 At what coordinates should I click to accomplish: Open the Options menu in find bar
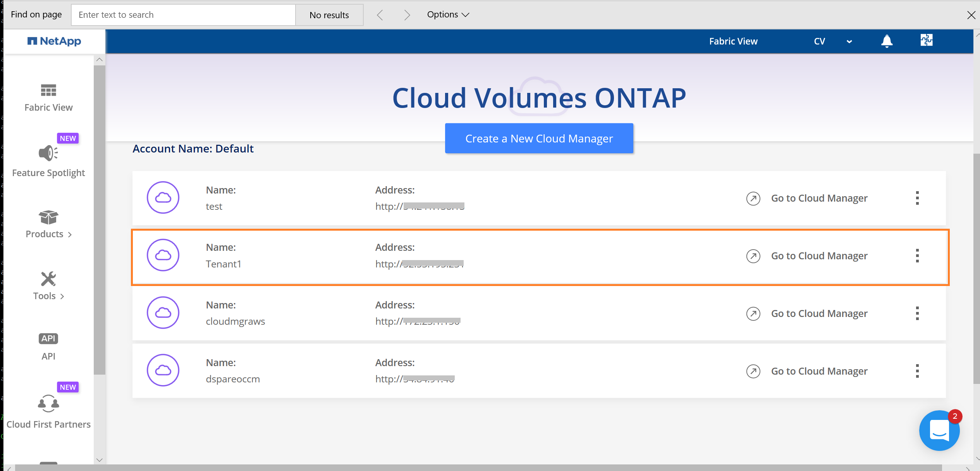447,14
